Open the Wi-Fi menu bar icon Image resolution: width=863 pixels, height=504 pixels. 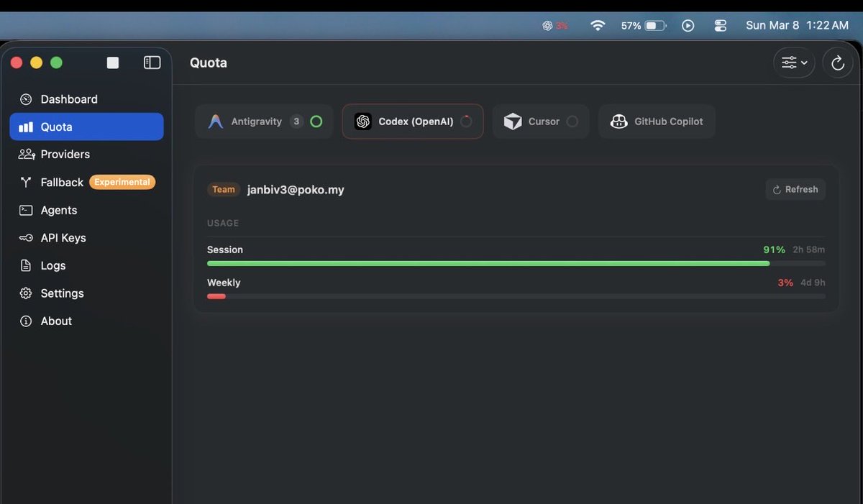click(598, 25)
